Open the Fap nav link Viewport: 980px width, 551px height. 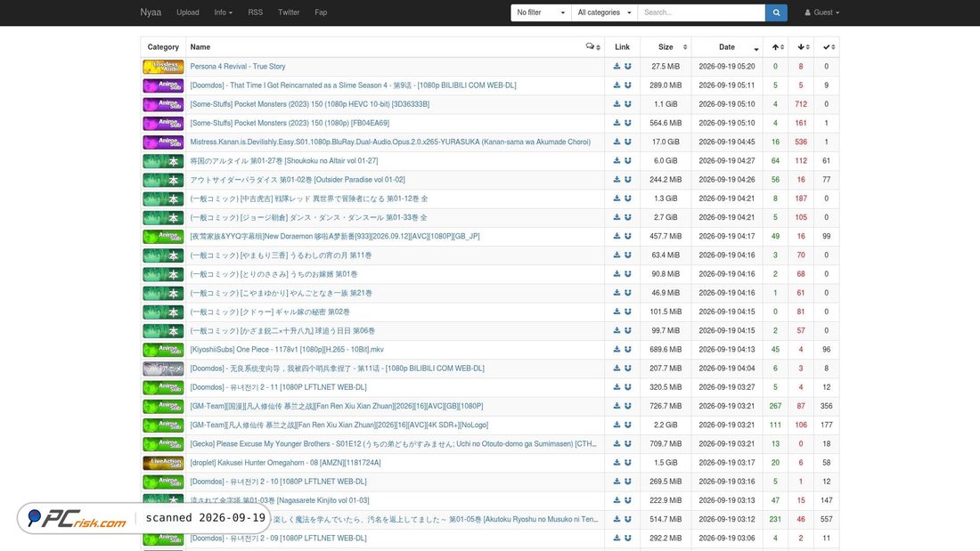[x=321, y=12]
